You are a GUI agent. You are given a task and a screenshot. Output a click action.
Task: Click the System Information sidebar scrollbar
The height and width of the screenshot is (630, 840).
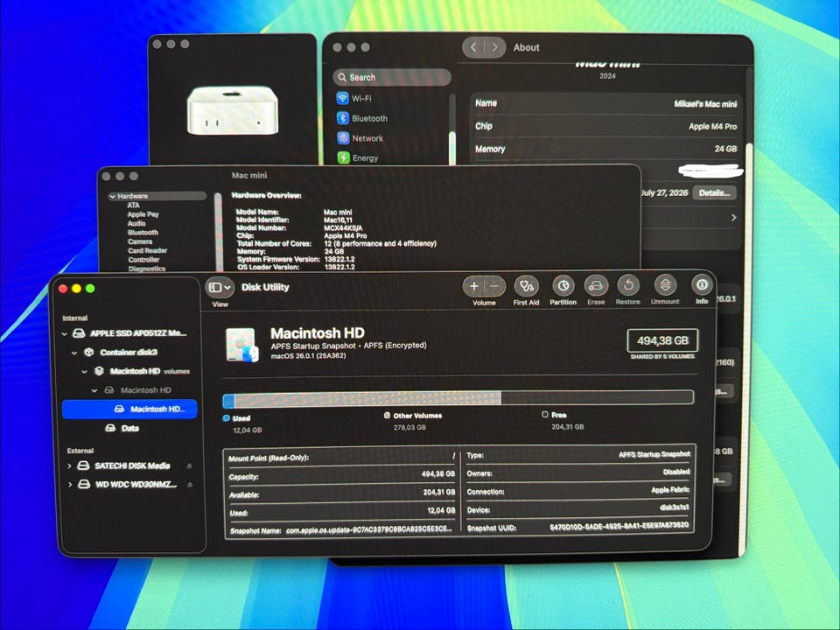[219, 231]
